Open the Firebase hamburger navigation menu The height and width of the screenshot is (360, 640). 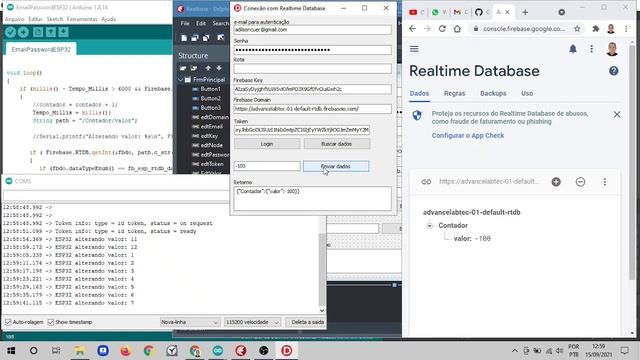[414, 49]
